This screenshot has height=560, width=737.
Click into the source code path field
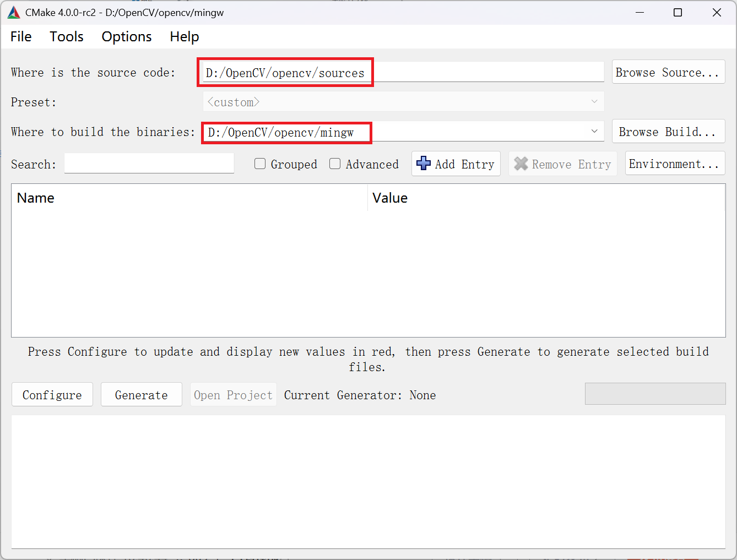point(403,72)
